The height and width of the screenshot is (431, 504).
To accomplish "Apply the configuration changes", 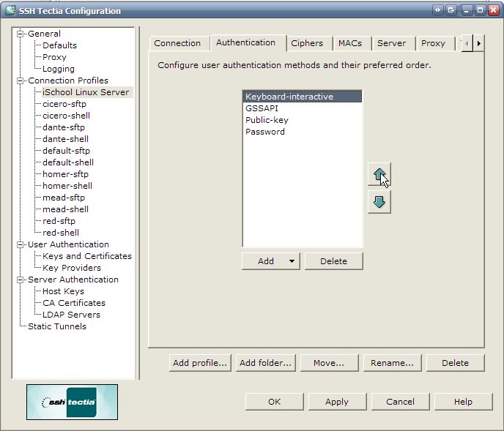I will pos(337,402).
